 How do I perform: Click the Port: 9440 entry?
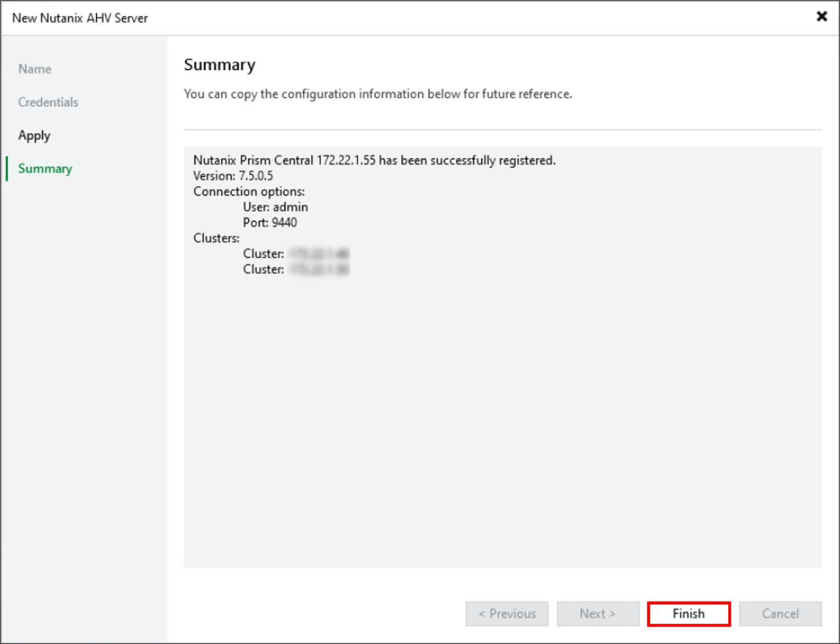click(x=270, y=223)
